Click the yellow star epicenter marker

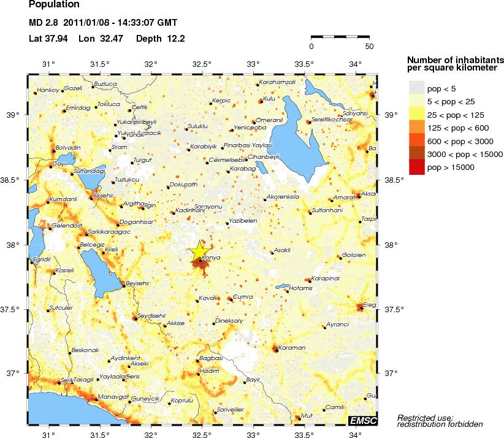(199, 250)
